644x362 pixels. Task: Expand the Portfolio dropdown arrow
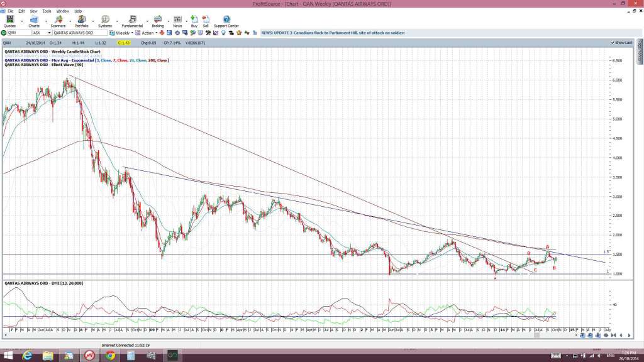coord(93,21)
